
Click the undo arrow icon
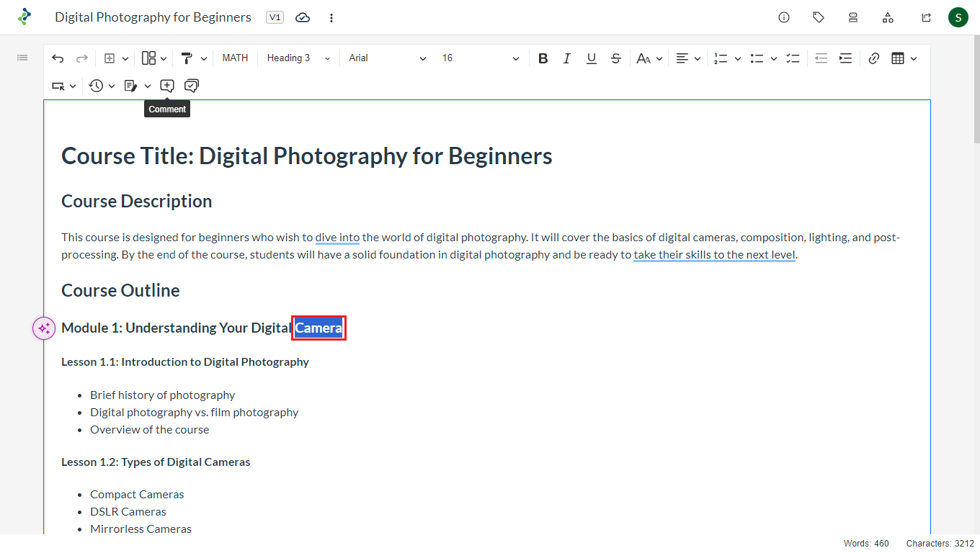[x=58, y=58]
